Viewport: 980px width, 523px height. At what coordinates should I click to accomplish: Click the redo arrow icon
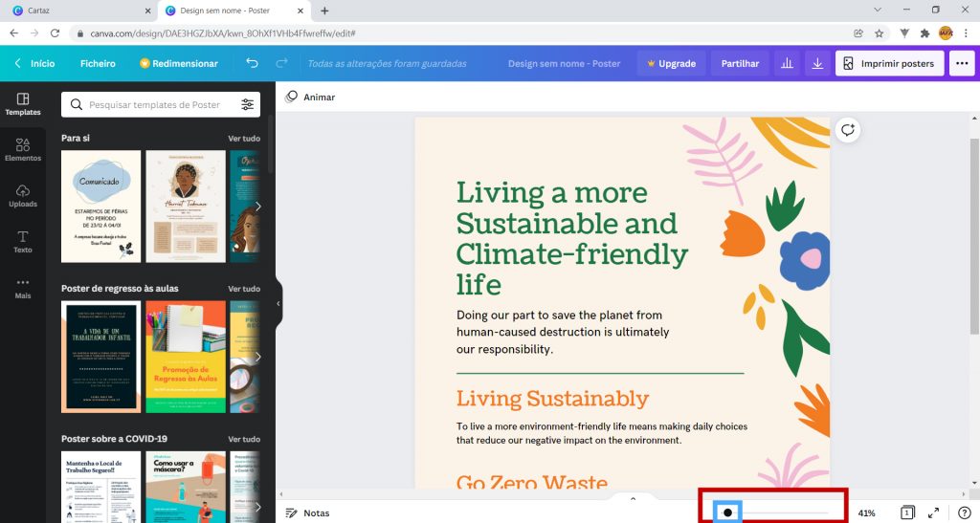[x=282, y=63]
